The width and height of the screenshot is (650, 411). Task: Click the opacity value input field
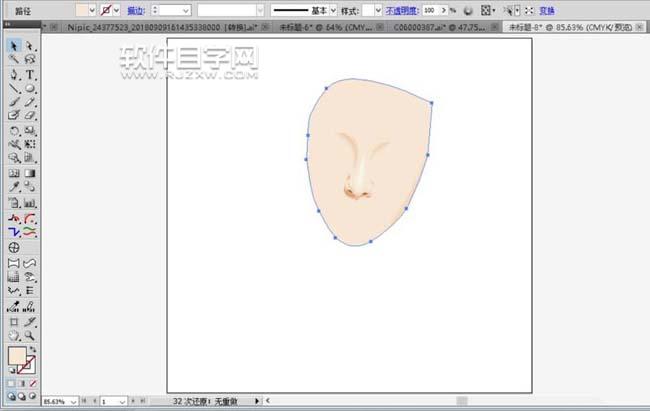coord(428,9)
